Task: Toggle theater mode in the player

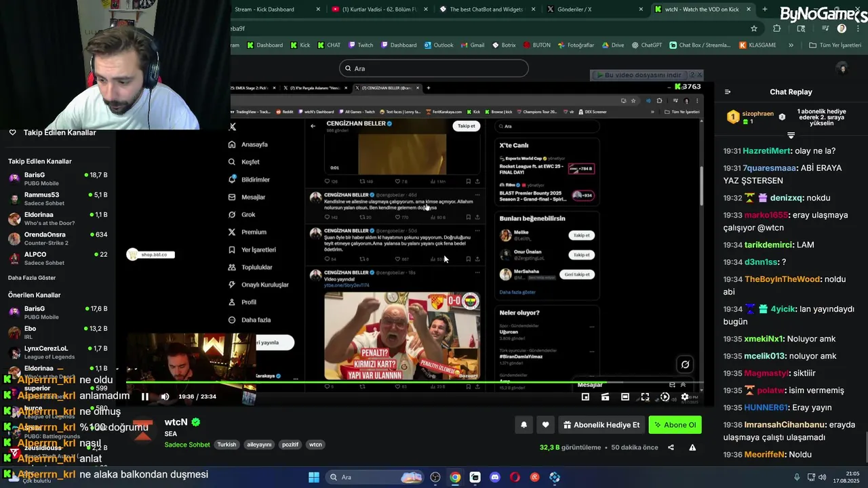Action: coord(625,397)
